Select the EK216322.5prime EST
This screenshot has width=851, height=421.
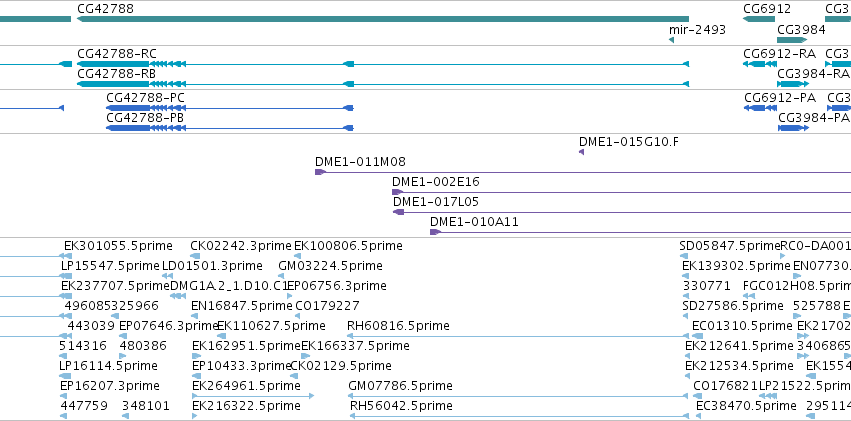tap(195, 417)
